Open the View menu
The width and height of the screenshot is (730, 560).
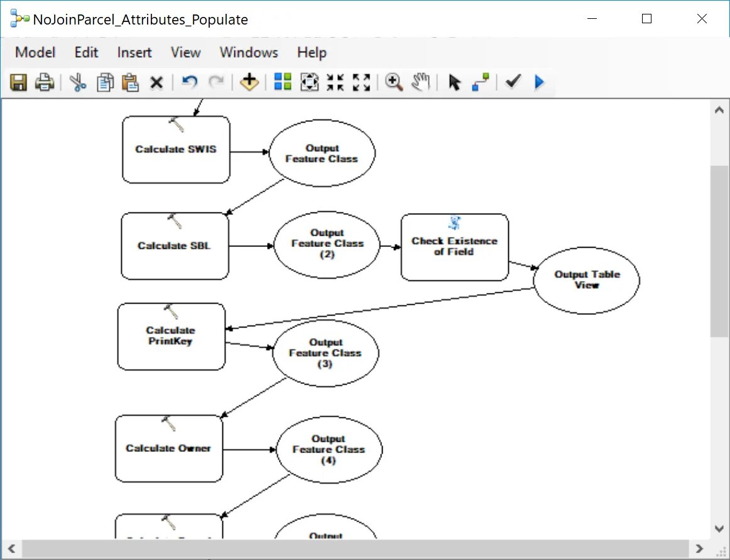[x=185, y=52]
